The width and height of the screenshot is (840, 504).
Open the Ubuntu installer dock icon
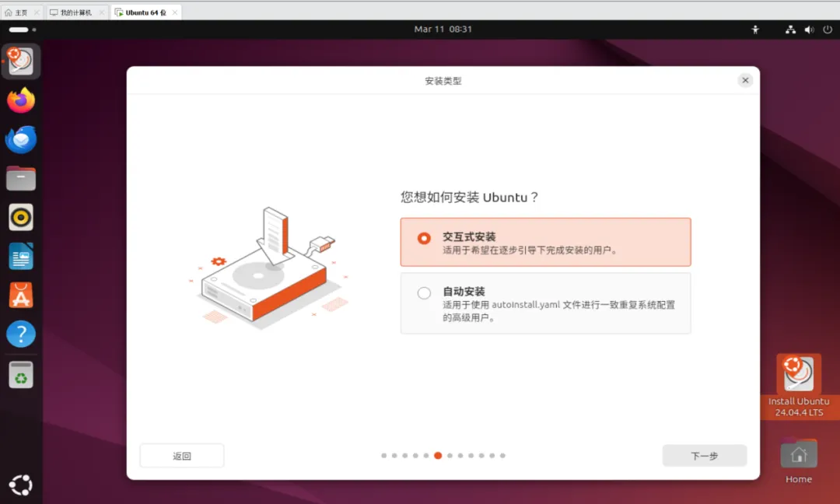[21, 61]
